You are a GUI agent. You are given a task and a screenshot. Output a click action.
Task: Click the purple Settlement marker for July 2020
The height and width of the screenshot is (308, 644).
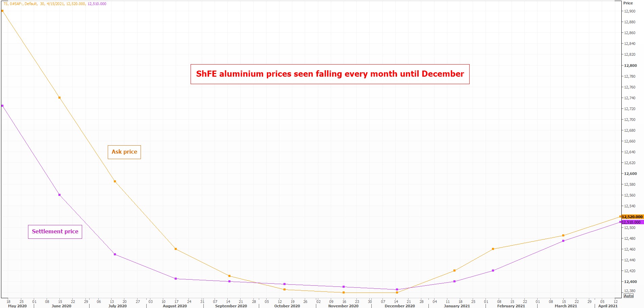click(x=115, y=254)
